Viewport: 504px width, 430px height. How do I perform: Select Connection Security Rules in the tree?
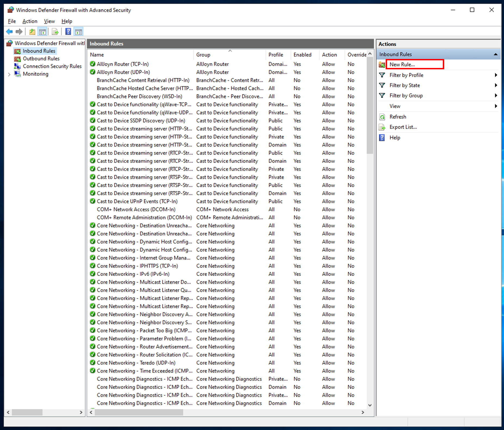[52, 66]
